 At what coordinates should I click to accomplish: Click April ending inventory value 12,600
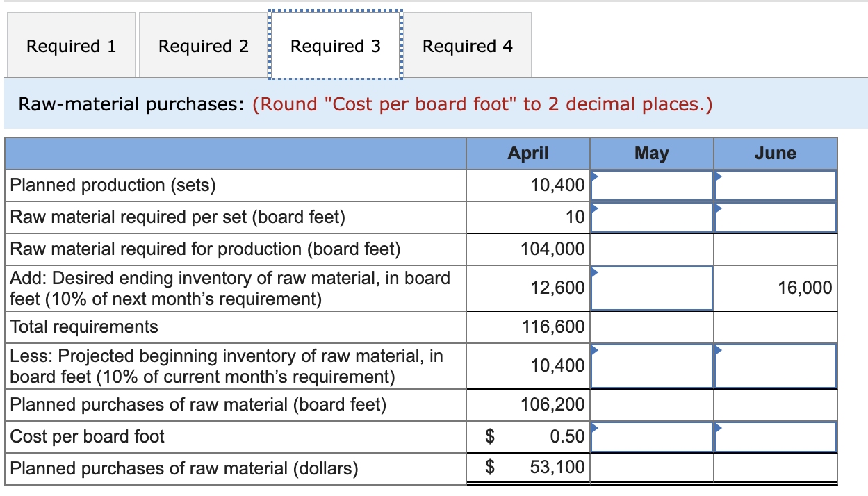tap(528, 288)
